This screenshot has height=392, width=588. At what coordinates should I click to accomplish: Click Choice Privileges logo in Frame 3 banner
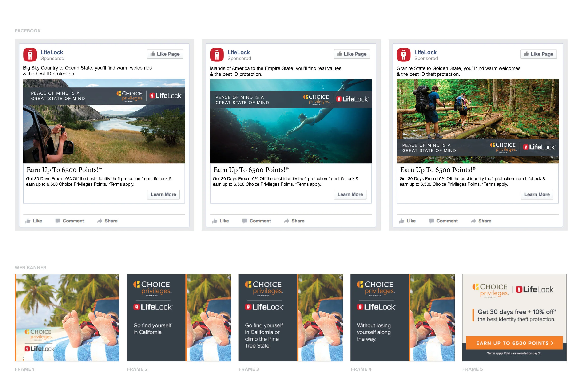click(x=264, y=288)
